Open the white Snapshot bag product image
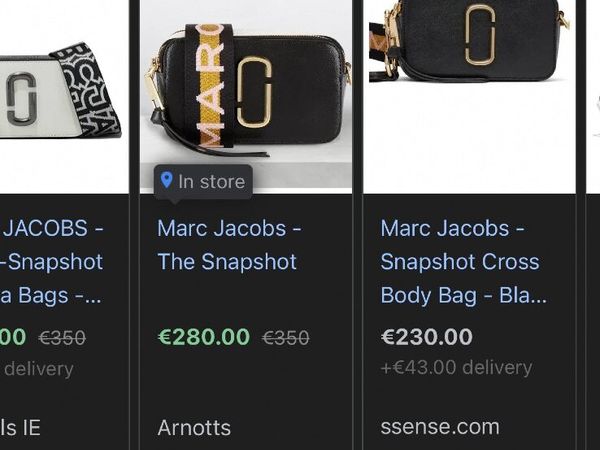Image resolution: width=600 pixels, height=450 pixels. point(64,96)
